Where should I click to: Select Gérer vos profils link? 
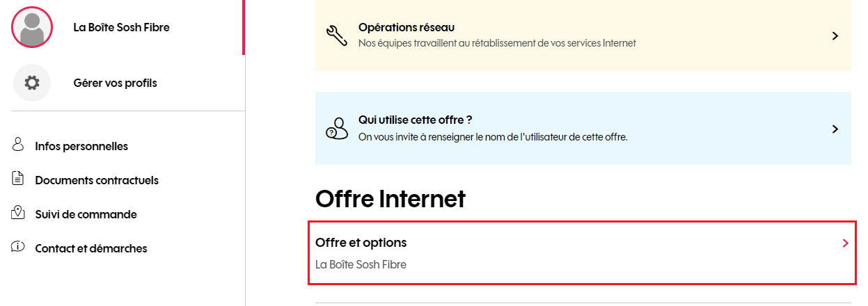coord(116,83)
